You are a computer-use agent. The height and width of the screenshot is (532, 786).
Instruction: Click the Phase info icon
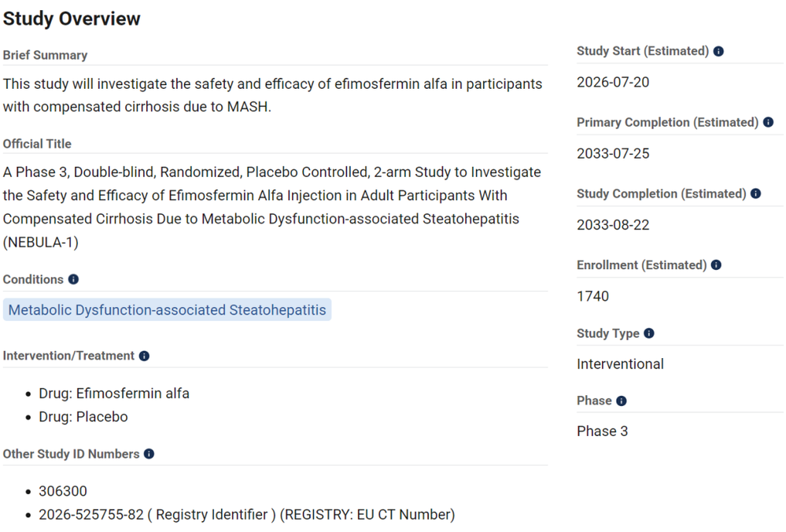[622, 401]
